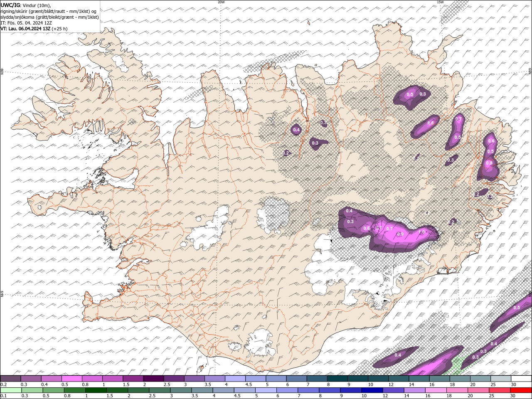
Task: Select the palest green 0.1 rain legend swatch
Action: point(11,390)
